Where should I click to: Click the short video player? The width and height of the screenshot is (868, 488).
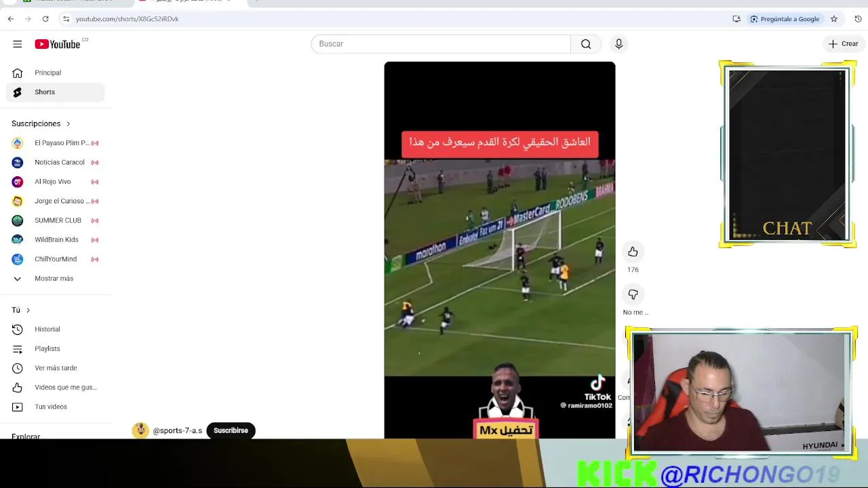(x=500, y=250)
